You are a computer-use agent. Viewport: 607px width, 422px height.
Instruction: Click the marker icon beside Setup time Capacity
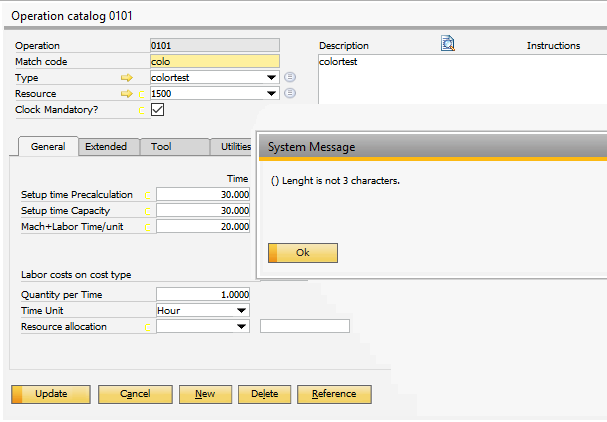pyautogui.click(x=149, y=211)
